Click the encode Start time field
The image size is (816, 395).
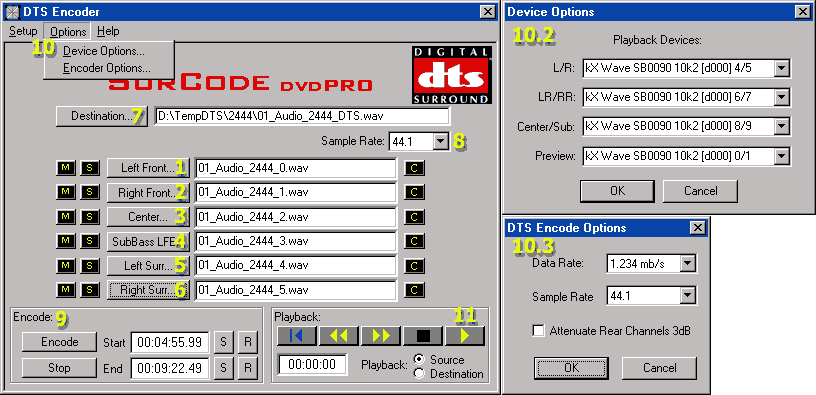click(x=170, y=342)
